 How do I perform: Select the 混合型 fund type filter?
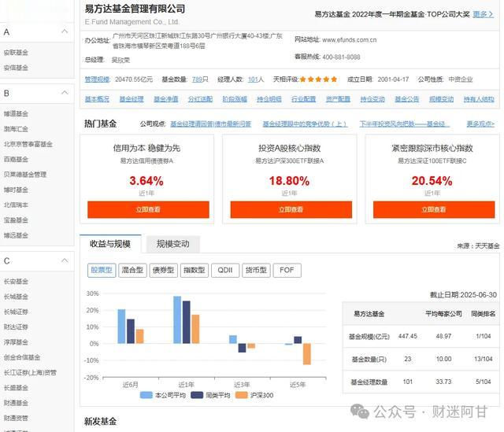(x=132, y=270)
